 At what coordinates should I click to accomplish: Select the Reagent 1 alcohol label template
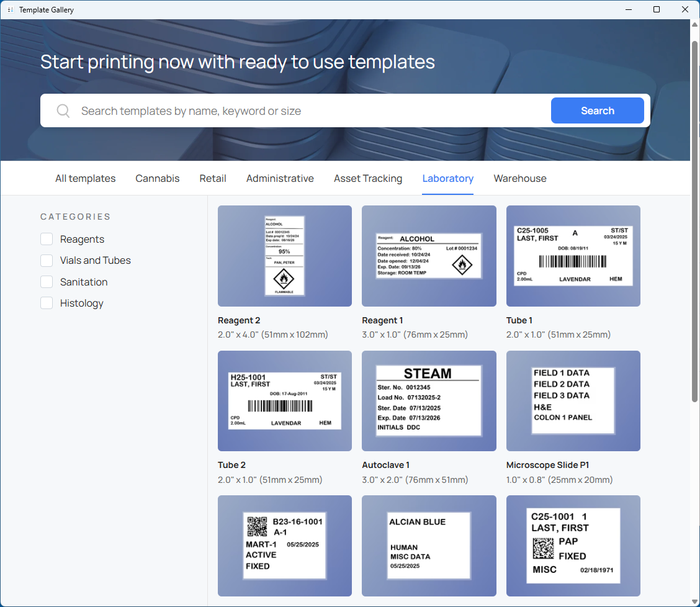click(x=429, y=256)
